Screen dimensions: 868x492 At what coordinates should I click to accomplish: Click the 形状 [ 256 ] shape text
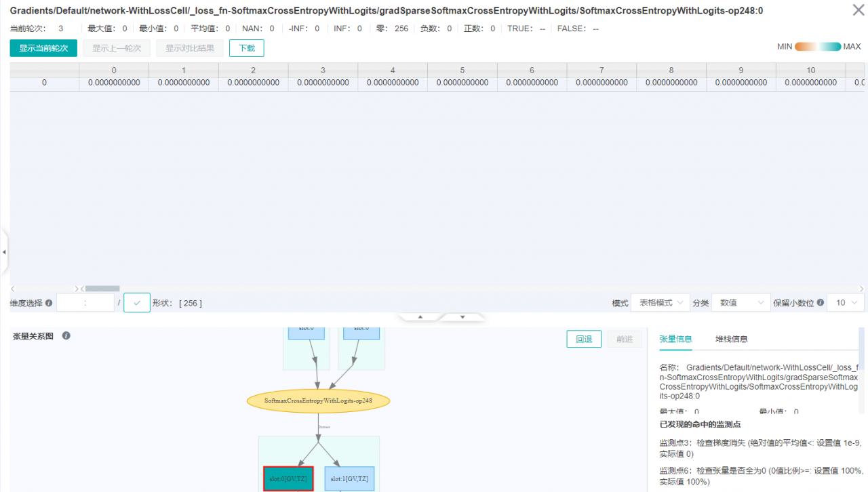pyautogui.click(x=177, y=303)
